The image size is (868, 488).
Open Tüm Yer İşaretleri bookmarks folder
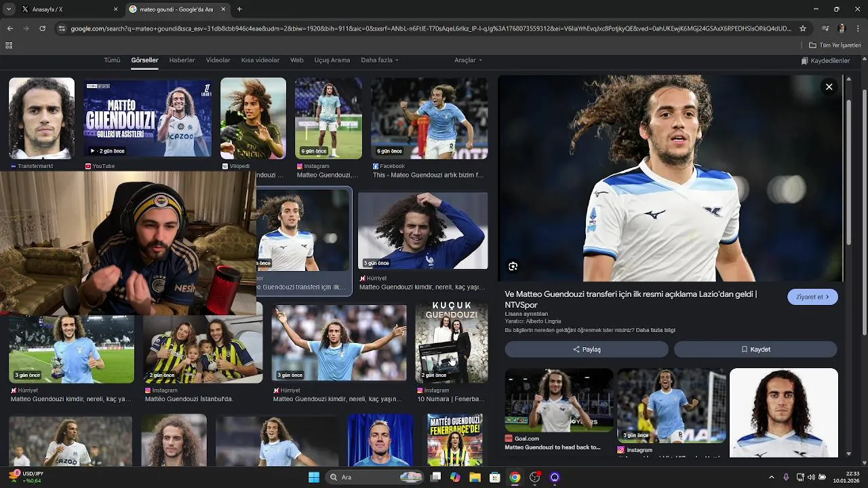point(835,45)
